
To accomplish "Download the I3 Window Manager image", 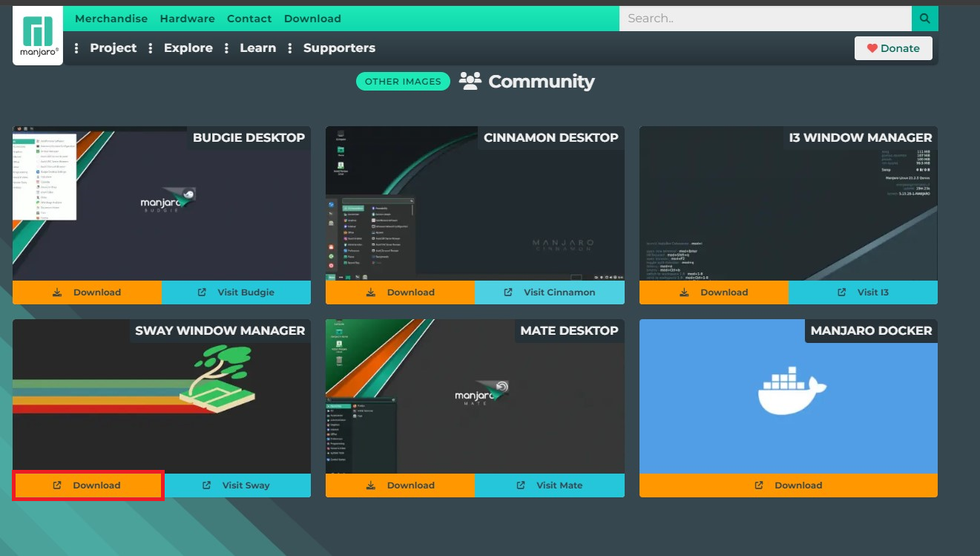I will (714, 292).
